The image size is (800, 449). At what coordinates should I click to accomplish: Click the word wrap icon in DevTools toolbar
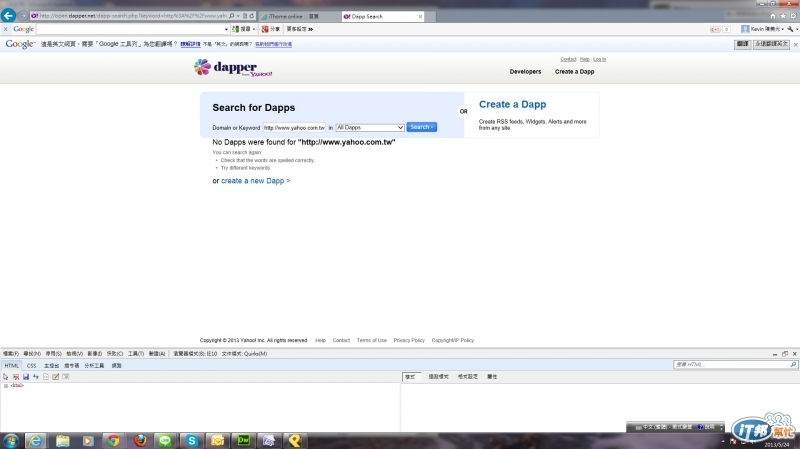[65, 377]
